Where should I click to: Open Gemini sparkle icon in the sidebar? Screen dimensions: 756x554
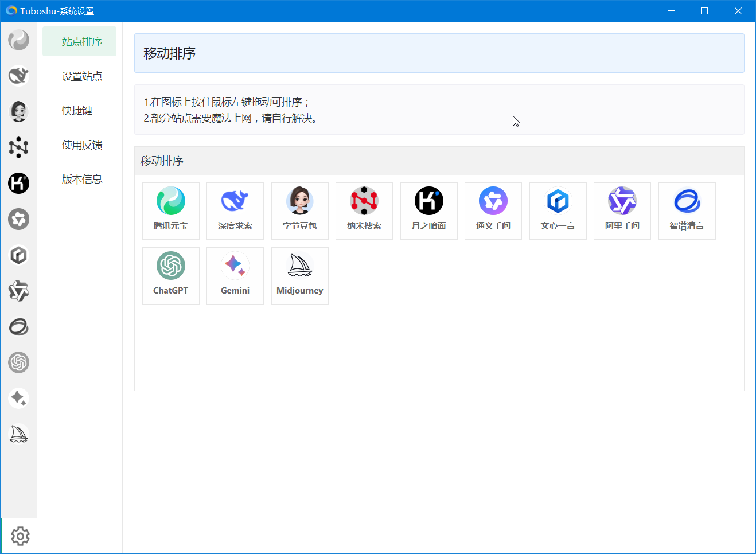(x=18, y=398)
